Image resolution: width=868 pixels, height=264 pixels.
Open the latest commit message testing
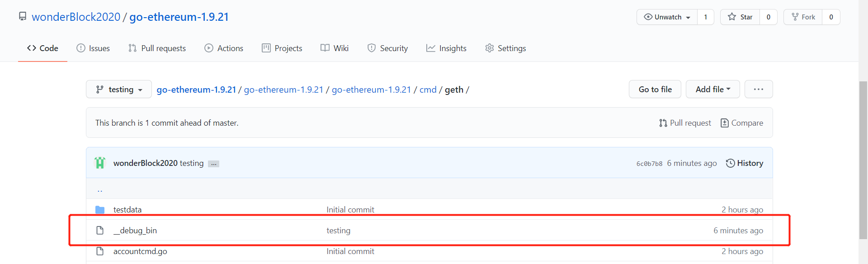[x=192, y=163]
